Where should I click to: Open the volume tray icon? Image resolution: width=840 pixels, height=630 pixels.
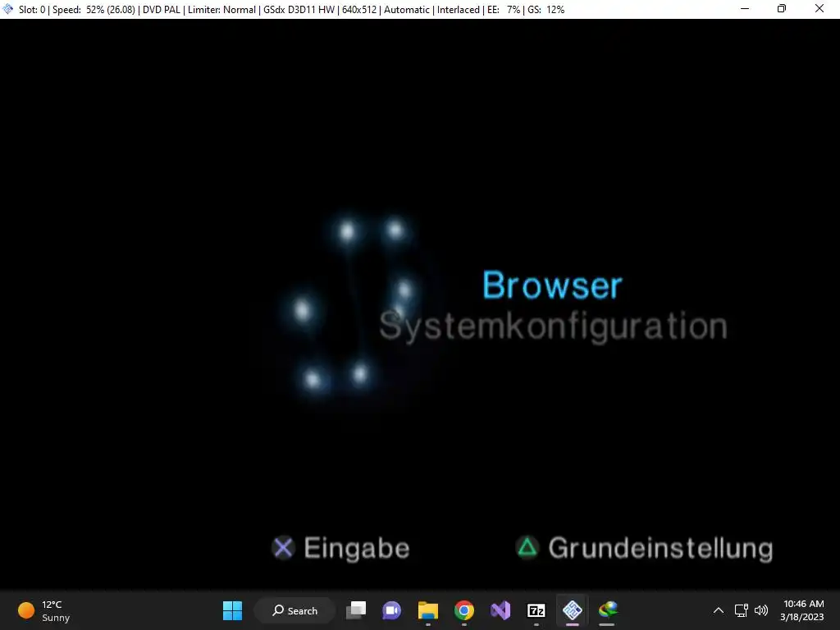pyautogui.click(x=760, y=610)
